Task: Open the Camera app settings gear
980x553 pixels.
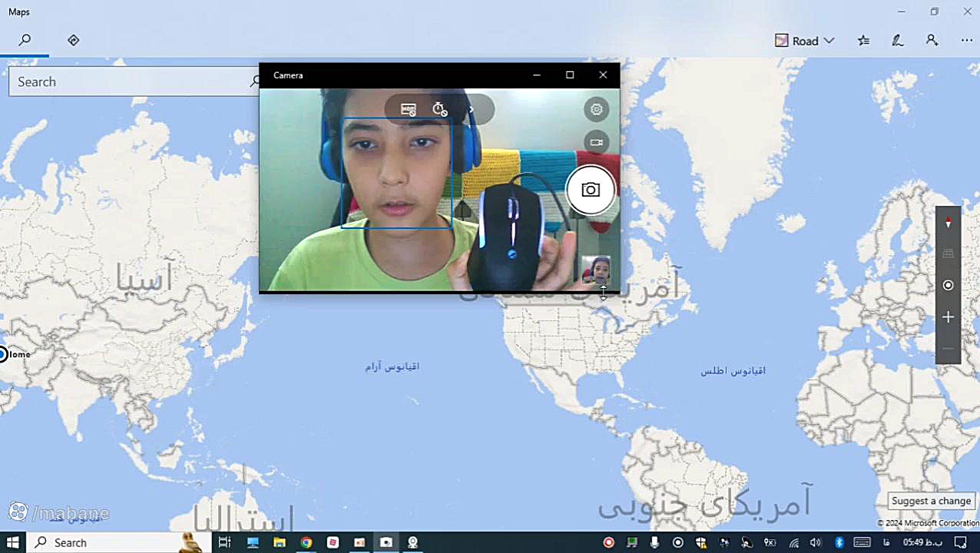Action: pos(596,109)
